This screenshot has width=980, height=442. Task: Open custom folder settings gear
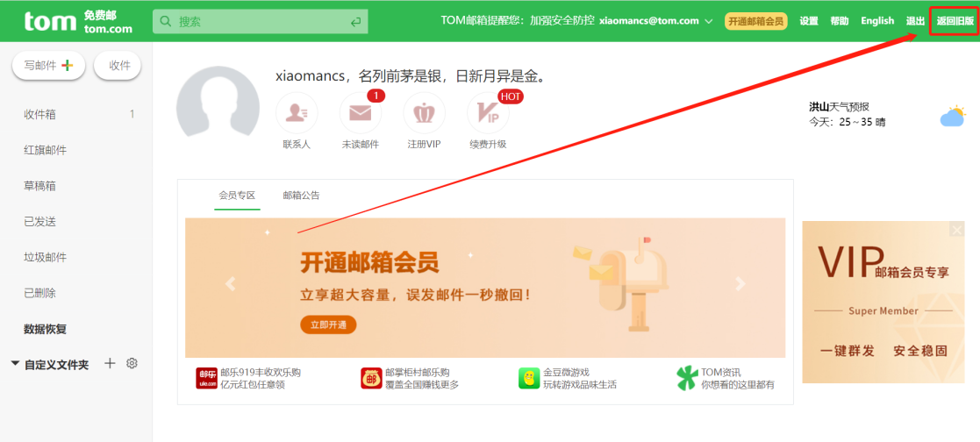(x=132, y=363)
